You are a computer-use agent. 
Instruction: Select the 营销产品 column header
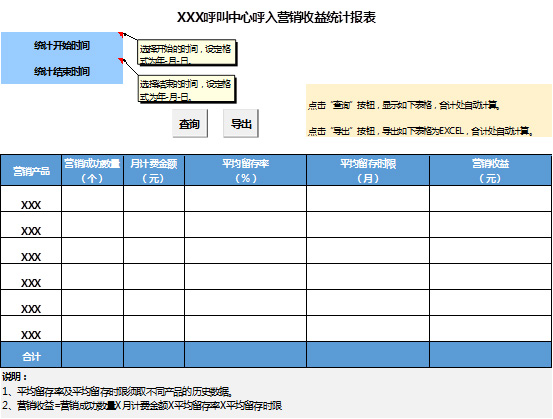pos(31,170)
